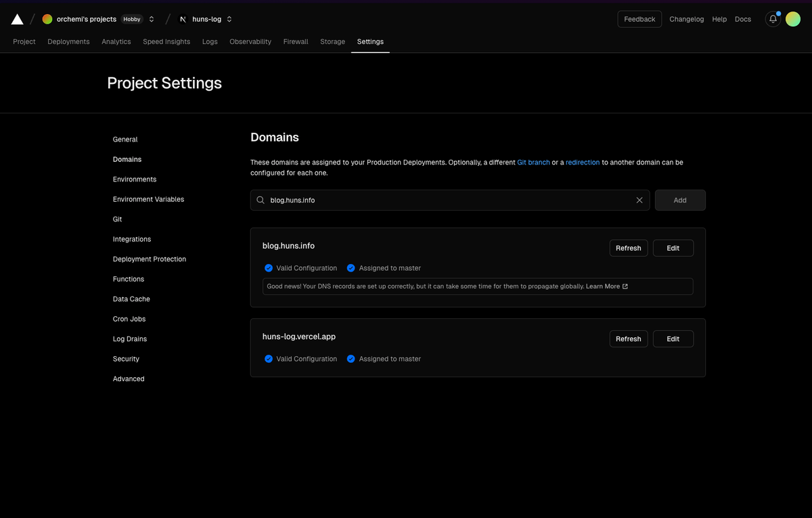Click the Project Settings heading

(164, 83)
